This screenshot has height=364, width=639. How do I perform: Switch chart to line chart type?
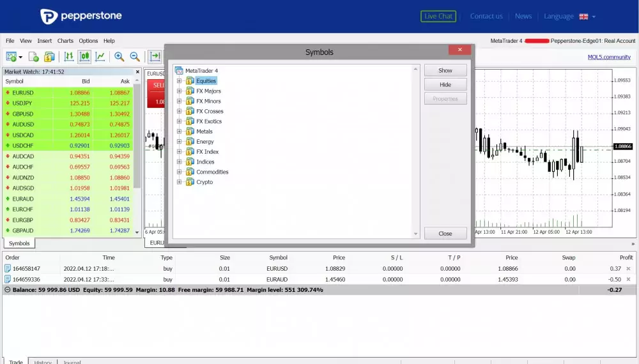pos(100,57)
